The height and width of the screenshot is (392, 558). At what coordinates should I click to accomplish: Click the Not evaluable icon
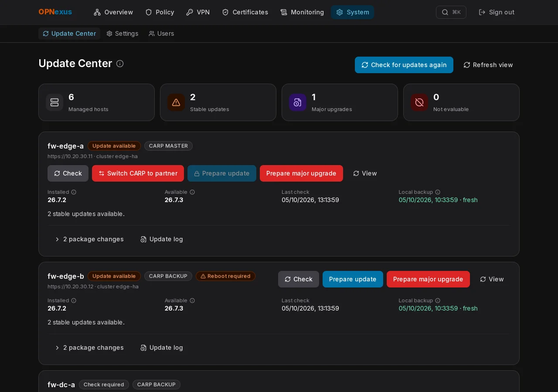pos(419,102)
